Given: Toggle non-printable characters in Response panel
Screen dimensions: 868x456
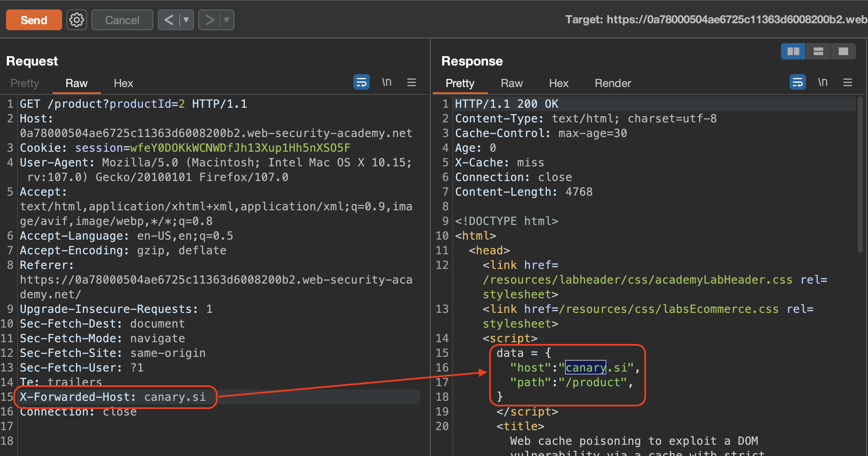Looking at the screenshot, I should pyautogui.click(x=823, y=82).
